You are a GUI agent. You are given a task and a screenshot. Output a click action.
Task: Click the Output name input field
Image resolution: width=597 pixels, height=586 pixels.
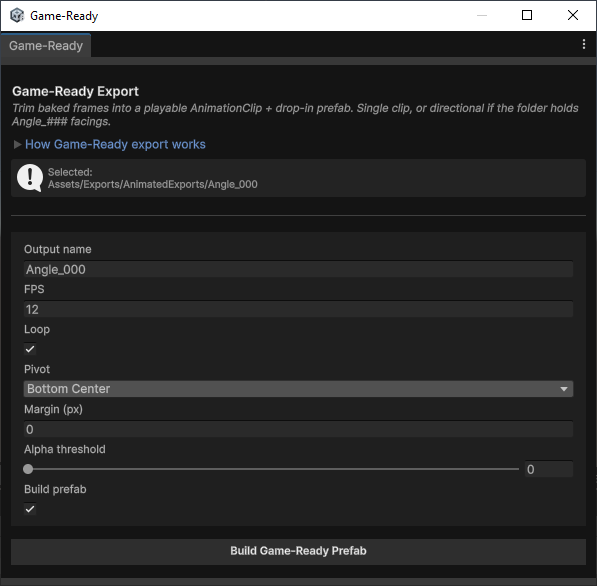click(298, 269)
